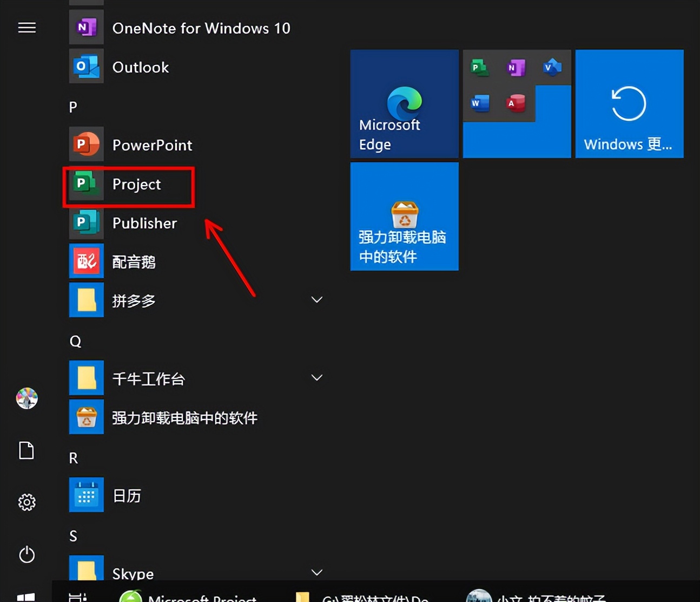
Task: Launch Project from the Start menu
Action: coord(136,185)
